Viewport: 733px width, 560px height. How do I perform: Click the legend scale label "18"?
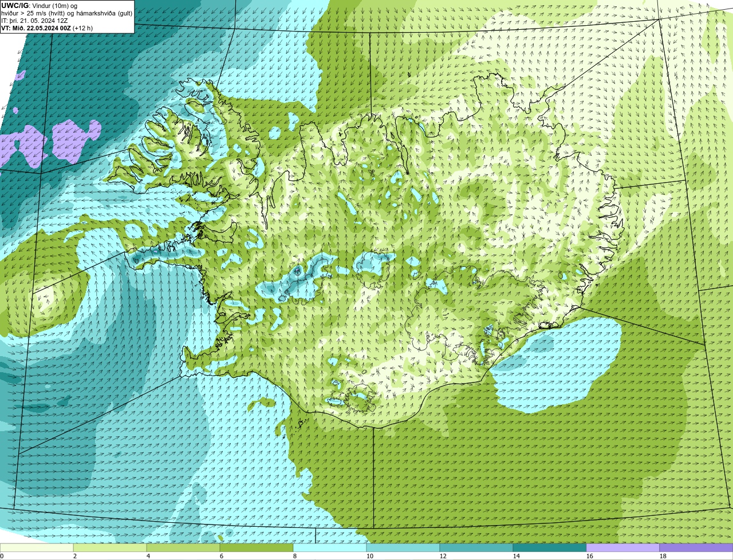click(663, 556)
